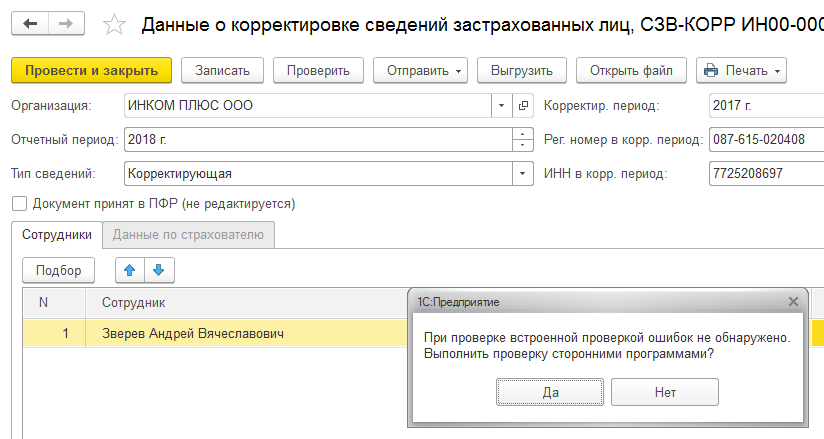Move employee row up with arrow
The width and height of the screenshot is (824, 439).
pos(130,269)
